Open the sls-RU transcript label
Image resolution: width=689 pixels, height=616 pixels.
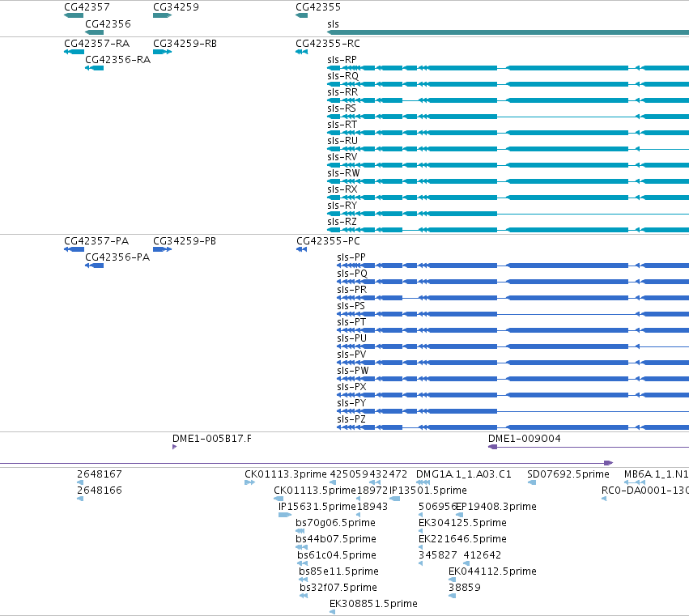click(342, 141)
